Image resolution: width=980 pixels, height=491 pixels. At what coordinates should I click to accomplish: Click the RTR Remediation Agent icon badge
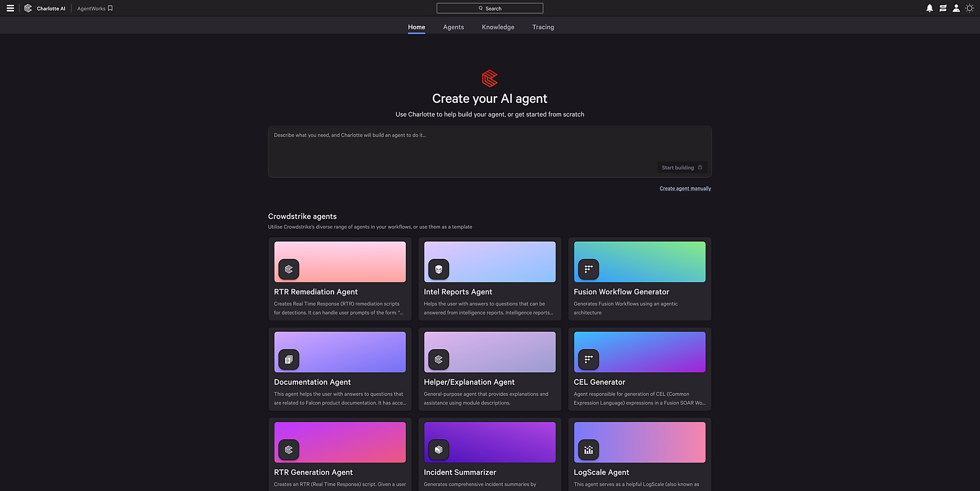point(289,269)
